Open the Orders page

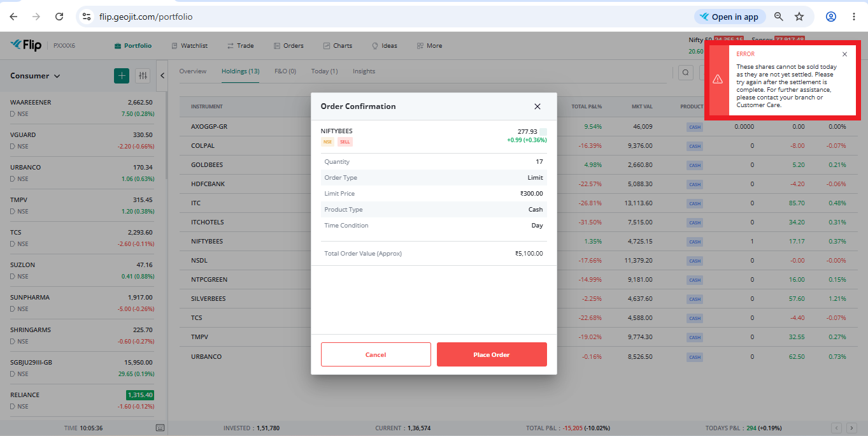pyautogui.click(x=288, y=46)
